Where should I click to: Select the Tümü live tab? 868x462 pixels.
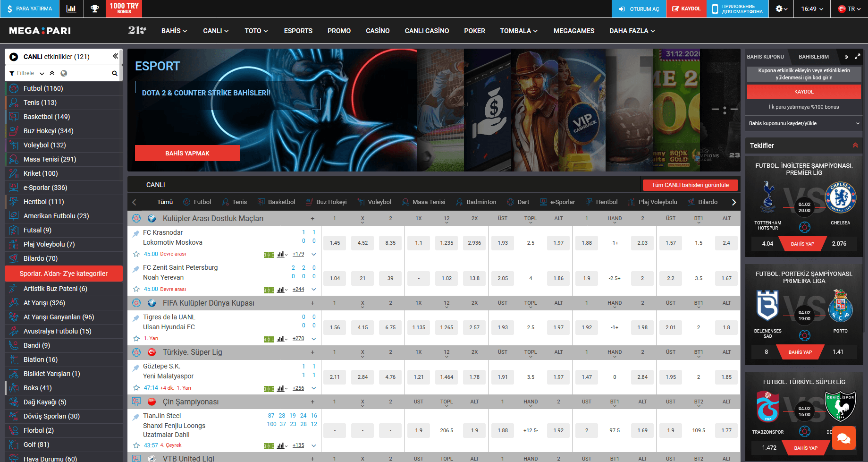click(x=165, y=202)
